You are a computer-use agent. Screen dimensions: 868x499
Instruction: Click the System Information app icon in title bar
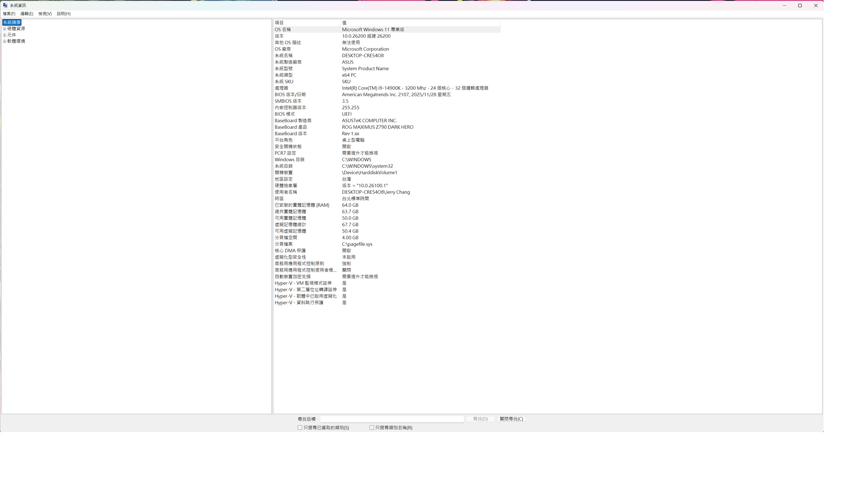click(5, 5)
